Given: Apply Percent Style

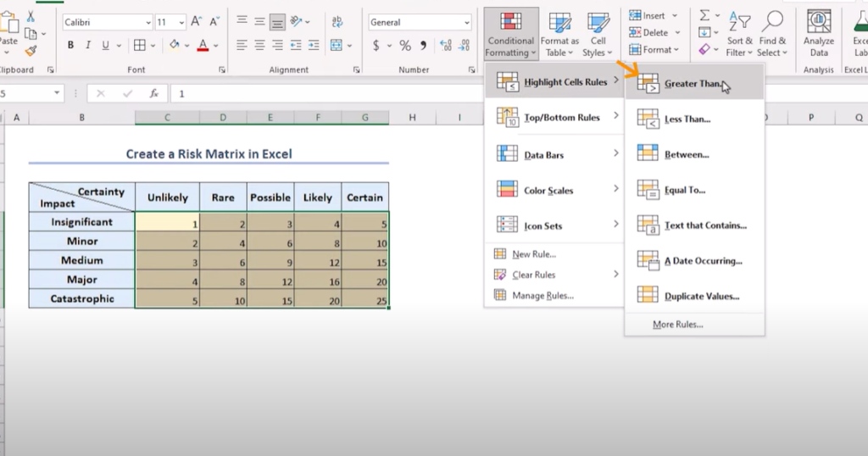Looking at the screenshot, I should click(405, 46).
